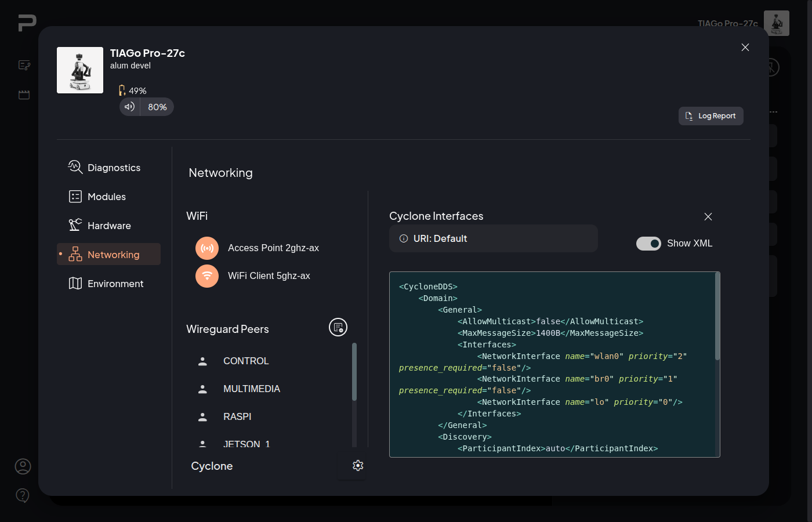Click the Networking topology icon
The image size is (812, 522).
(75, 254)
